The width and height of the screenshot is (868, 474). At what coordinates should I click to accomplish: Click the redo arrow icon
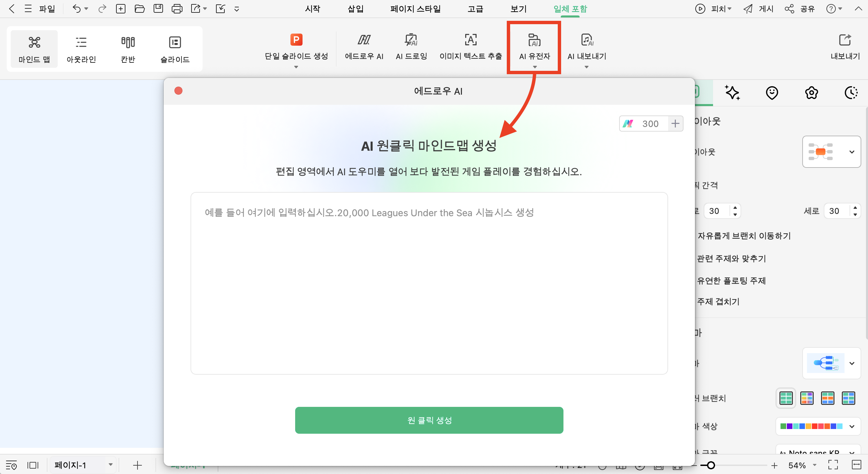point(102,9)
